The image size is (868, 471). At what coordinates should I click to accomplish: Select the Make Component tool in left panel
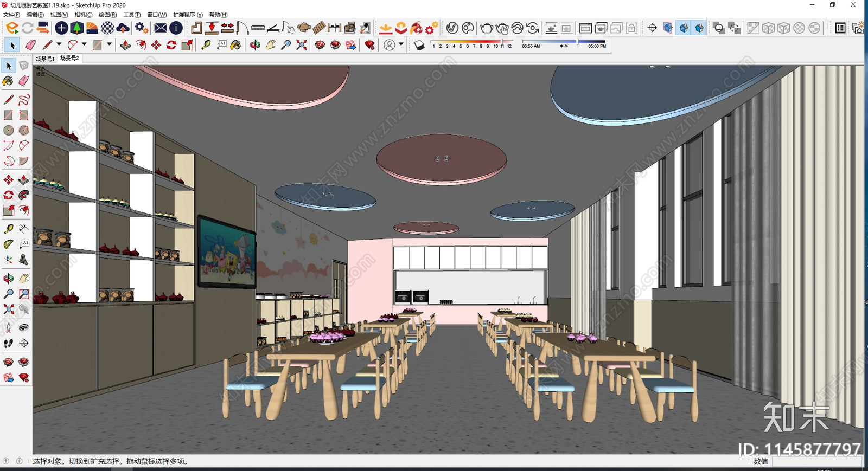[23, 66]
